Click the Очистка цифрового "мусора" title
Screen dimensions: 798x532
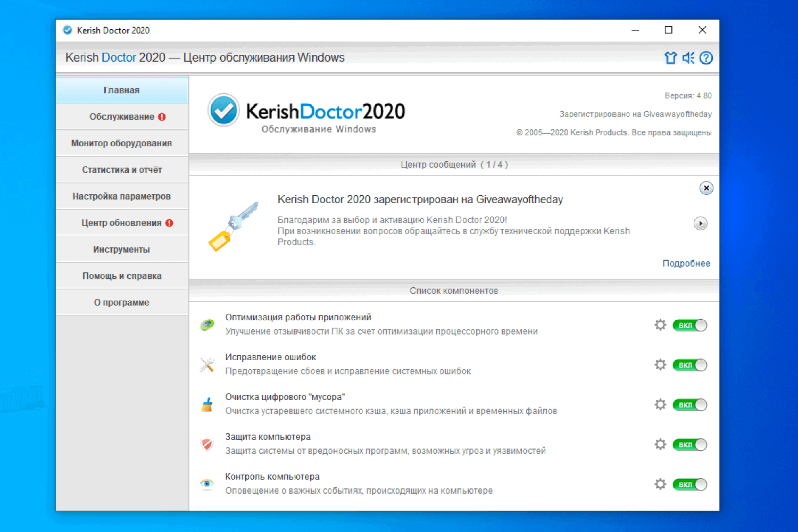point(285,397)
